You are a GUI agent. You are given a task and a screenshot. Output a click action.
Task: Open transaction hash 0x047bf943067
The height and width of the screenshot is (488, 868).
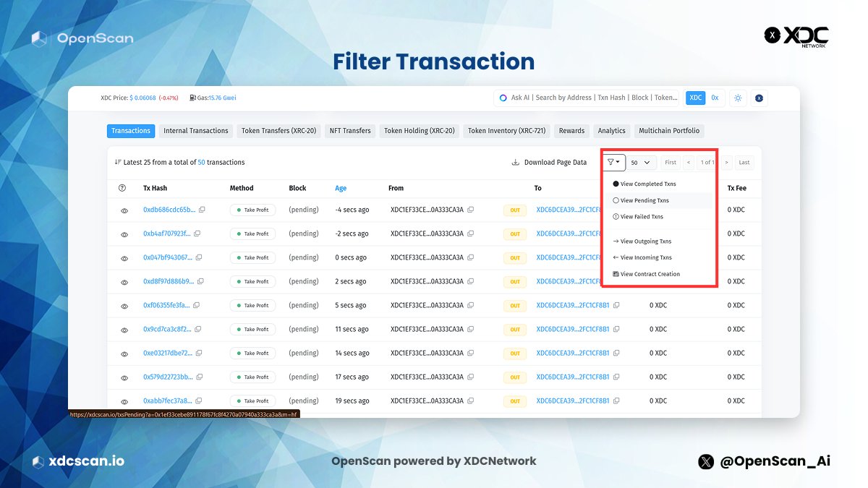pos(168,257)
